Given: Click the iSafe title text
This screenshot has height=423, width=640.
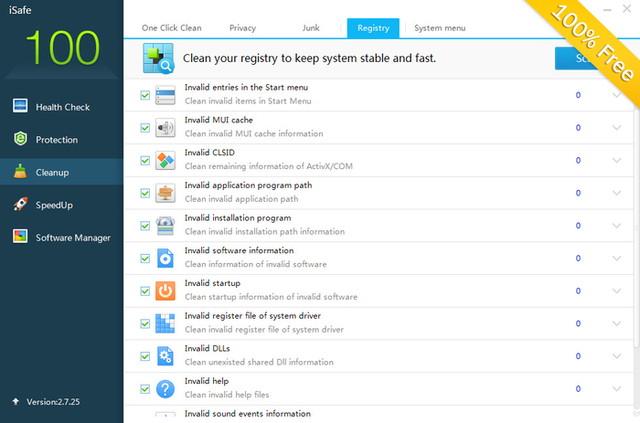Looking at the screenshot, I should [20, 10].
